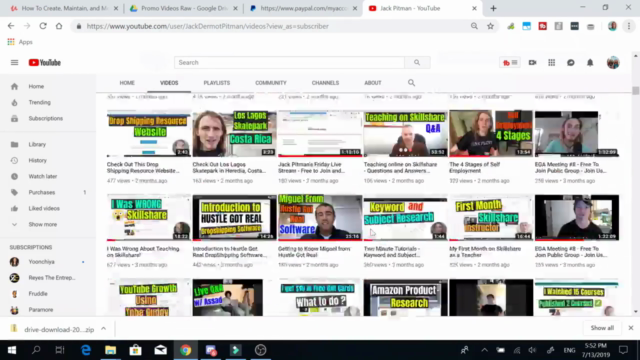This screenshot has height=360, width=640.
Task: Click the channel search magnifier icon
Action: (x=411, y=83)
